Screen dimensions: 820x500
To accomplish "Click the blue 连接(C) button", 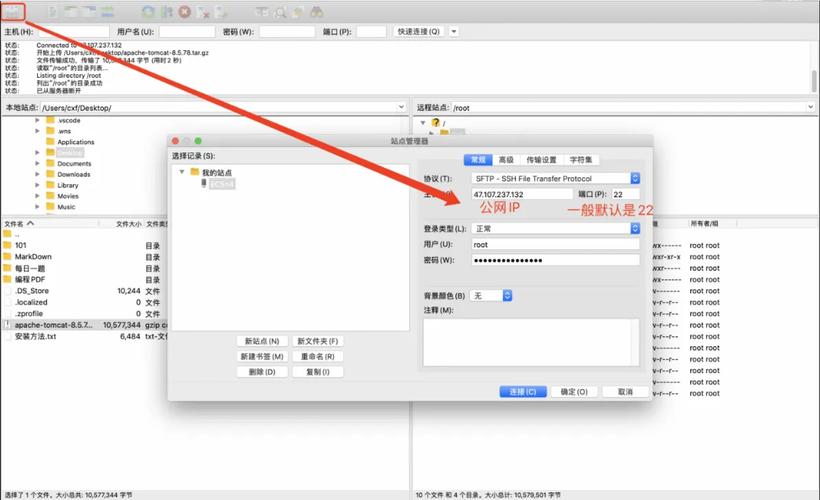I will coord(523,392).
